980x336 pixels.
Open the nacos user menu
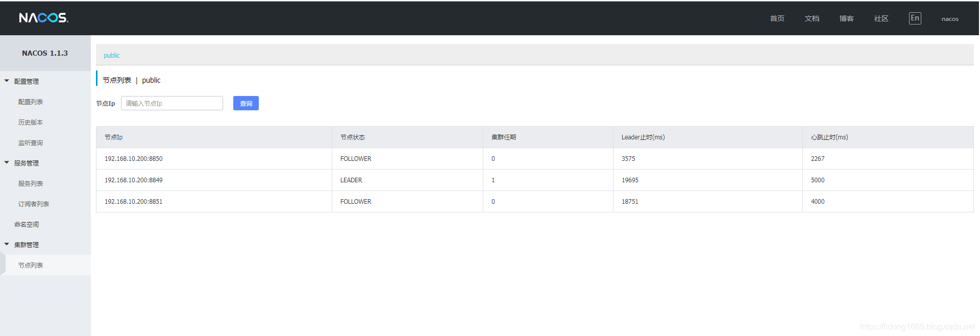[950, 19]
